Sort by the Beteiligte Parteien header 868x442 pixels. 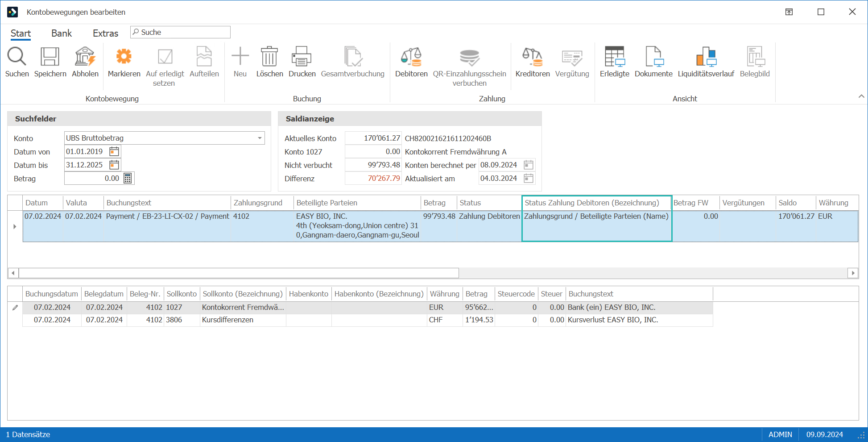coord(357,203)
